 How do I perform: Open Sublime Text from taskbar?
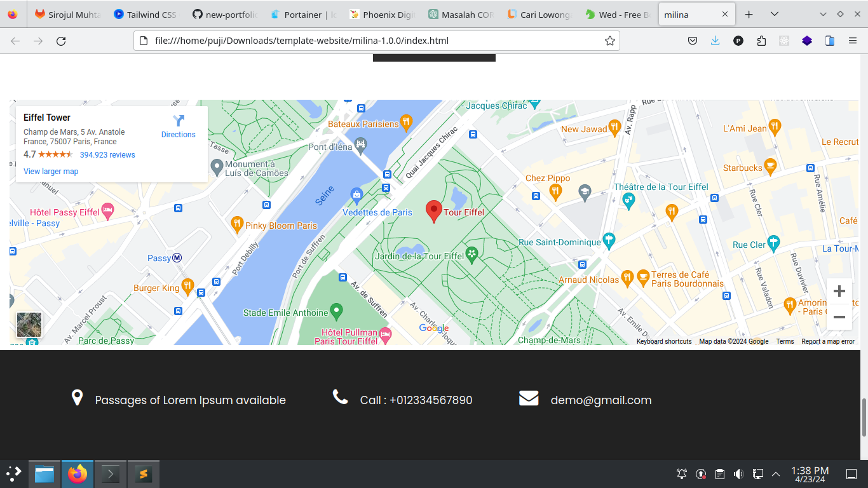coord(144,474)
